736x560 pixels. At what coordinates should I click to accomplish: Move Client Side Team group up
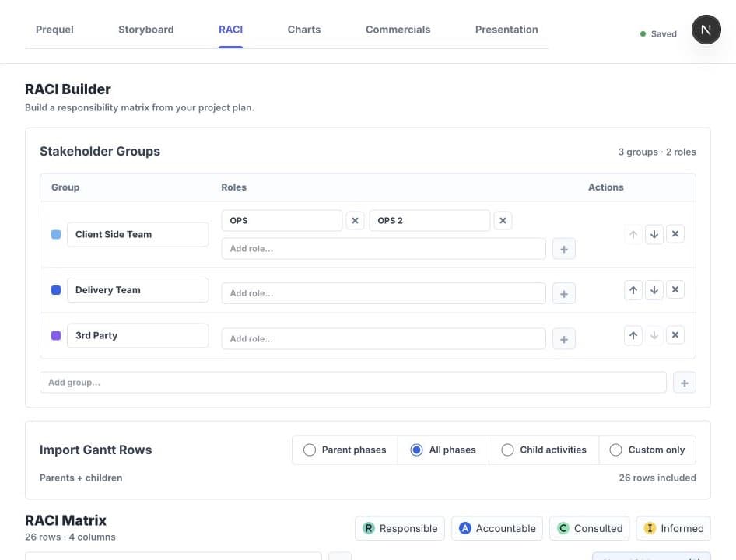pos(633,234)
